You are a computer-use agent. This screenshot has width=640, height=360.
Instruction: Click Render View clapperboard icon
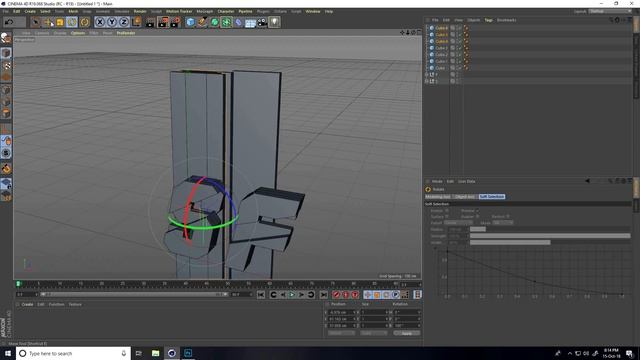click(x=150, y=22)
